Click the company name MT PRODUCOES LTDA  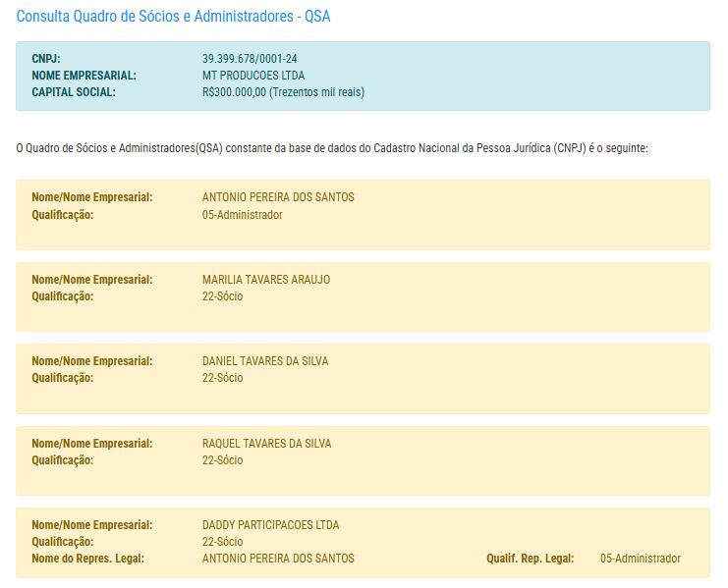(x=253, y=76)
